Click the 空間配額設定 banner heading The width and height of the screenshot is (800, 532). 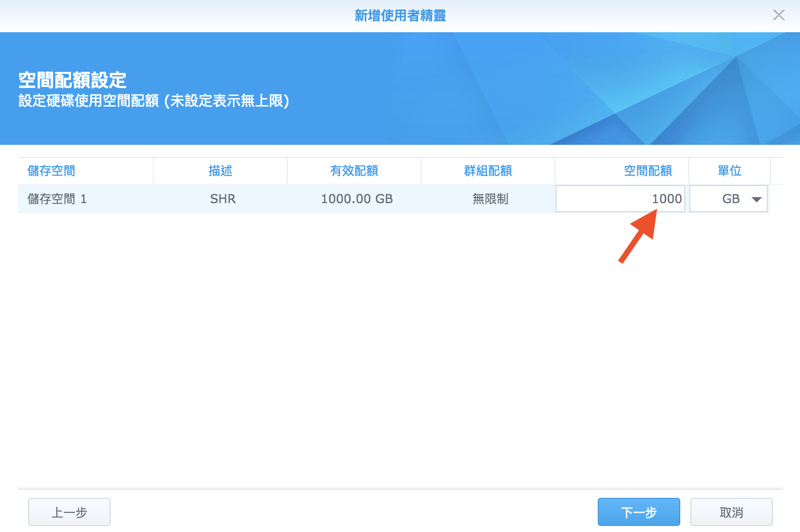[72, 80]
